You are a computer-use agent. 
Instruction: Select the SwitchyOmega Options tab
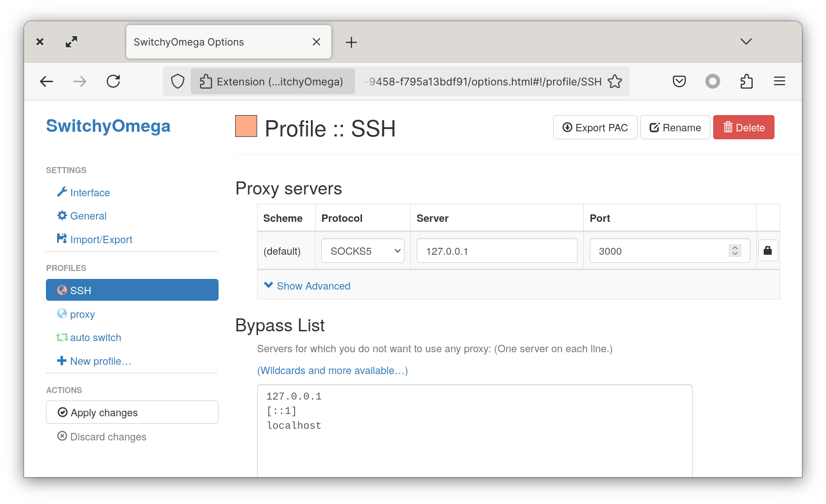click(229, 42)
